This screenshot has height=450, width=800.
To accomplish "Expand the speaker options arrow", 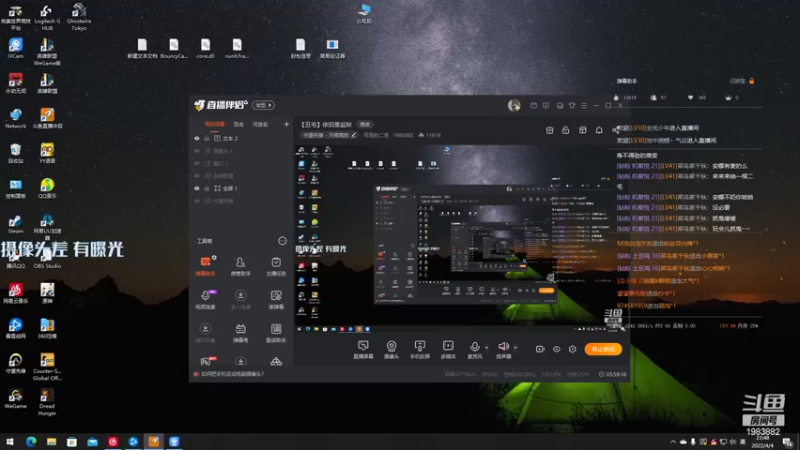I will 515,348.
